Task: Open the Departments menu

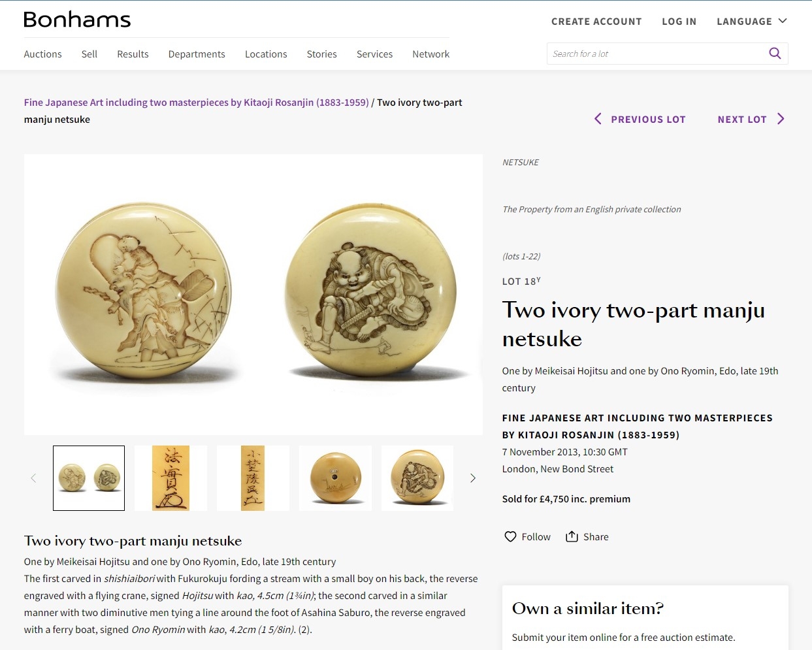Action: pos(197,54)
